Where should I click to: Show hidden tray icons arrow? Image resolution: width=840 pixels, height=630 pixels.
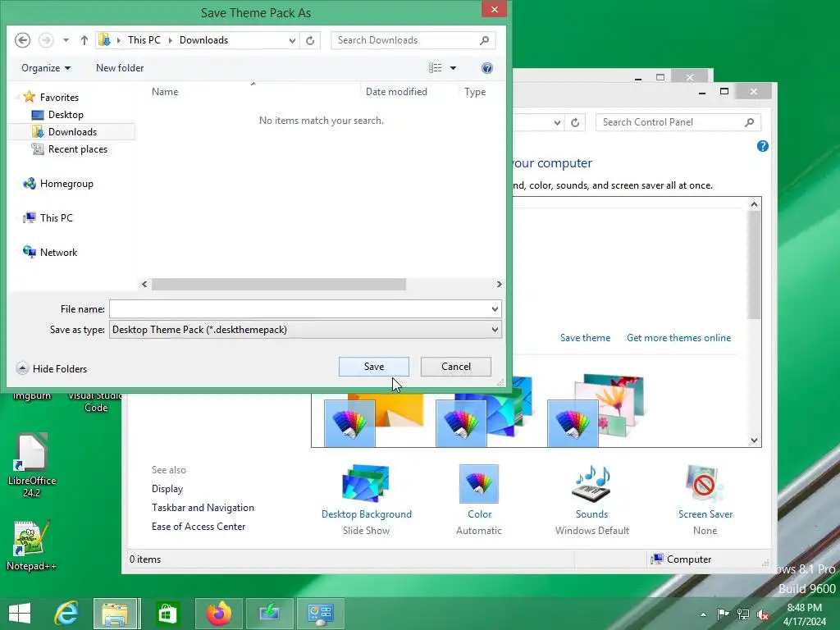point(703,614)
